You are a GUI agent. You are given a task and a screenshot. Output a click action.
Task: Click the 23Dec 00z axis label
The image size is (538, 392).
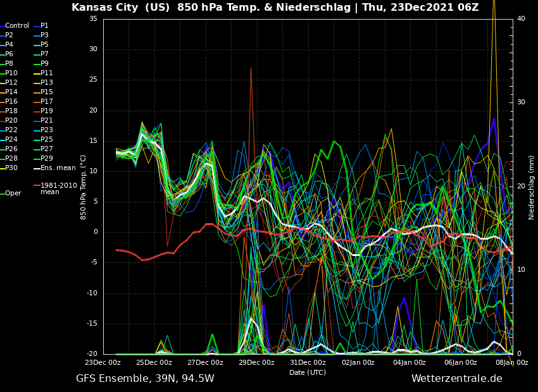(103, 362)
